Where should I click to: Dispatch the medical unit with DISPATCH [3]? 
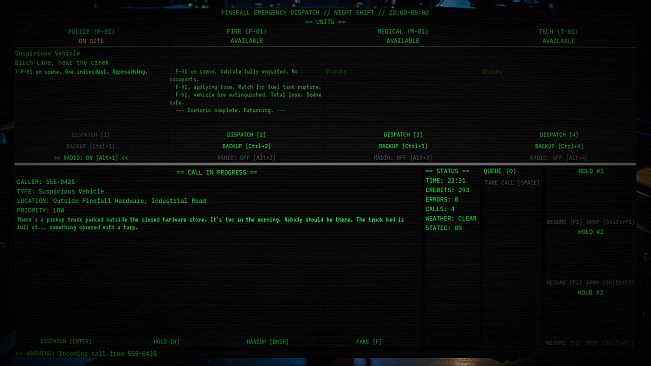click(403, 135)
